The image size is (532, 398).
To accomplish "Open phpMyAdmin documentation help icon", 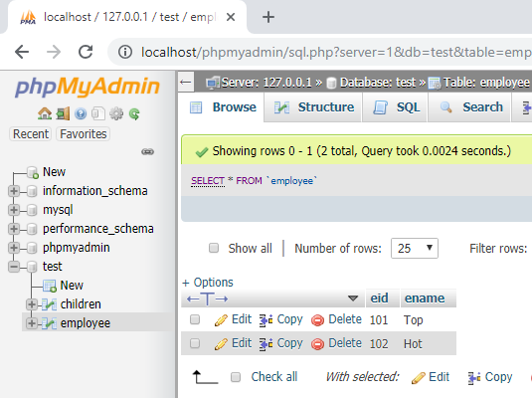I will point(81,113).
